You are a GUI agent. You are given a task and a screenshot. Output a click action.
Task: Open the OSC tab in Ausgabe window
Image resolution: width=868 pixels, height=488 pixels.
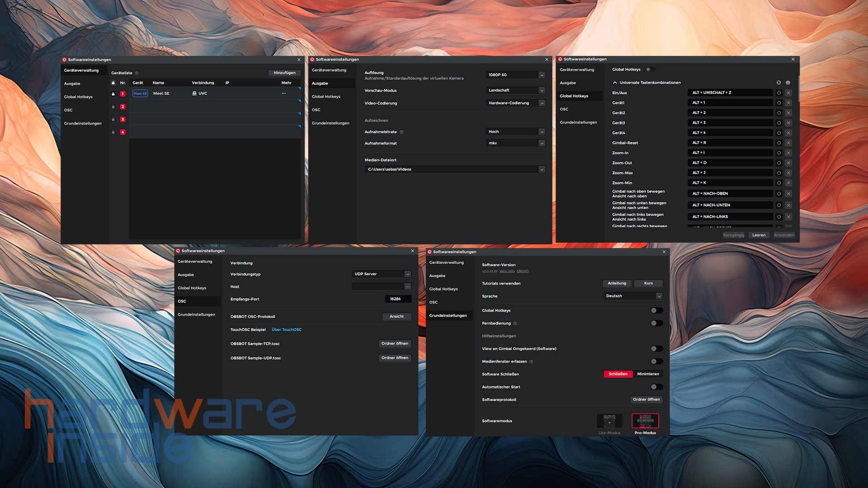coord(316,110)
